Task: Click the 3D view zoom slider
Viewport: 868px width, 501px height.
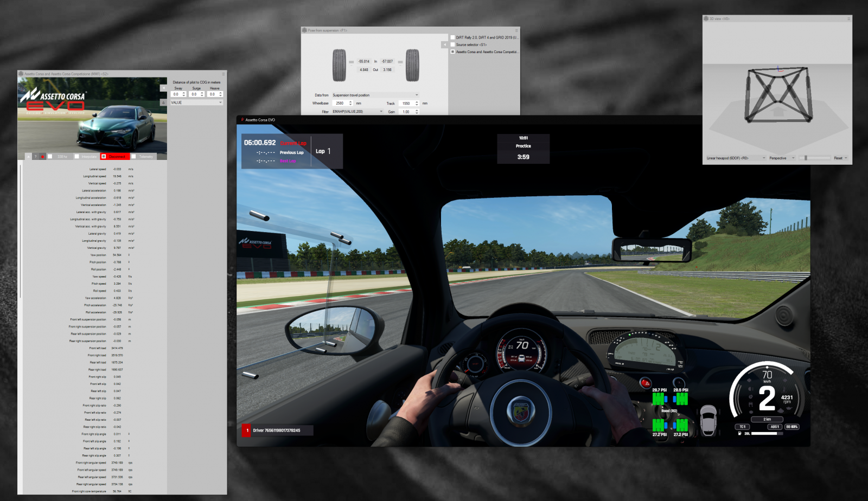Action: pos(815,158)
